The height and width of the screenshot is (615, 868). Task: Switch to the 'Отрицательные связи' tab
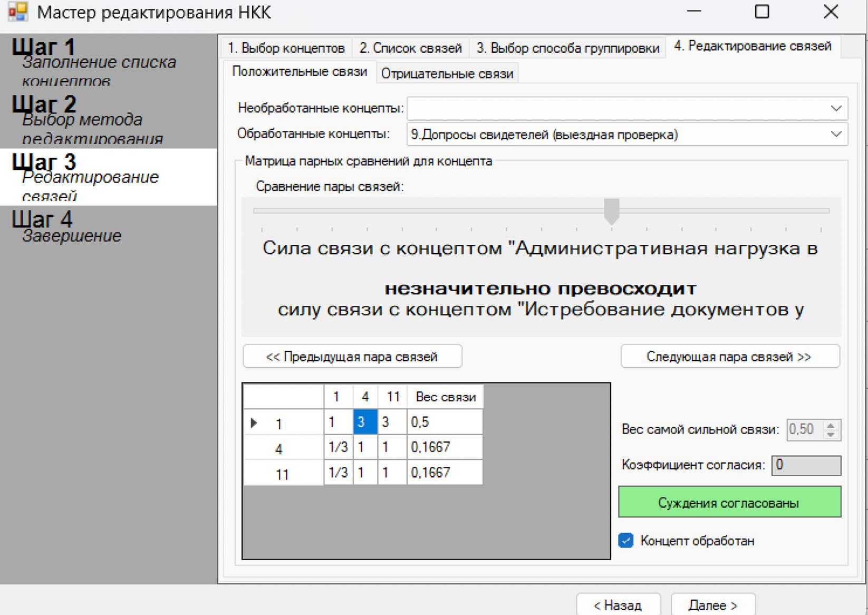pos(447,74)
